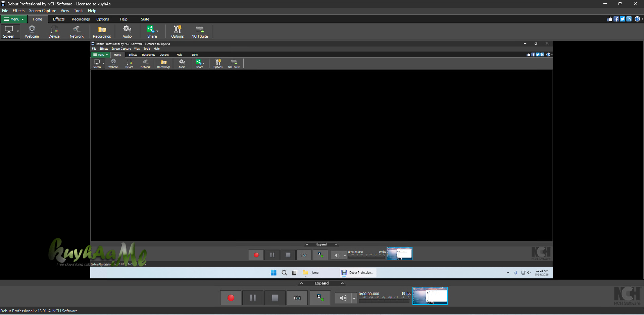Toggle the speaker audio button
This screenshot has width=644, height=315.
click(343, 298)
